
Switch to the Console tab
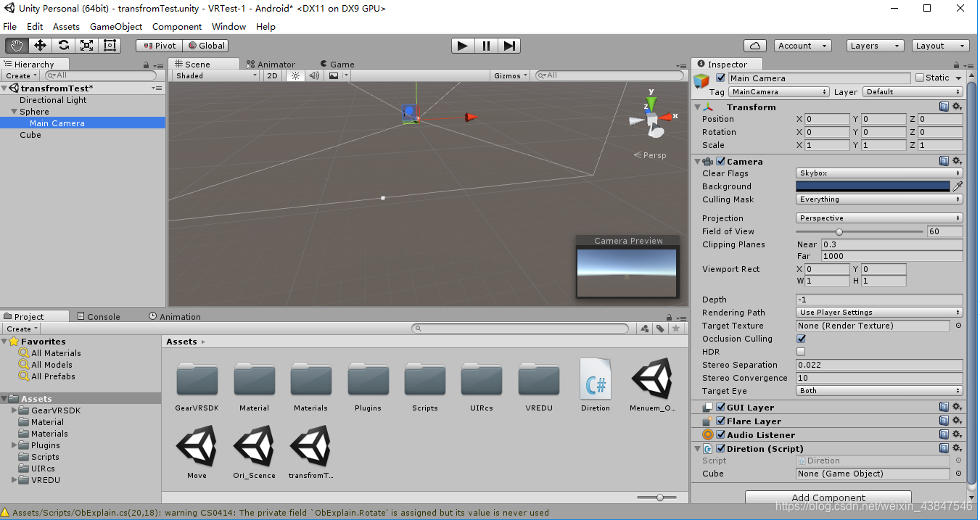(98, 316)
